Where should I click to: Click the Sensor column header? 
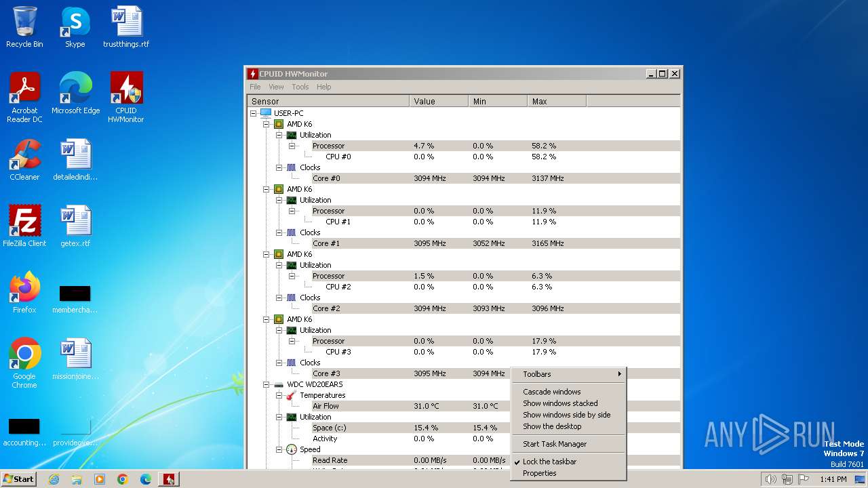[328, 101]
